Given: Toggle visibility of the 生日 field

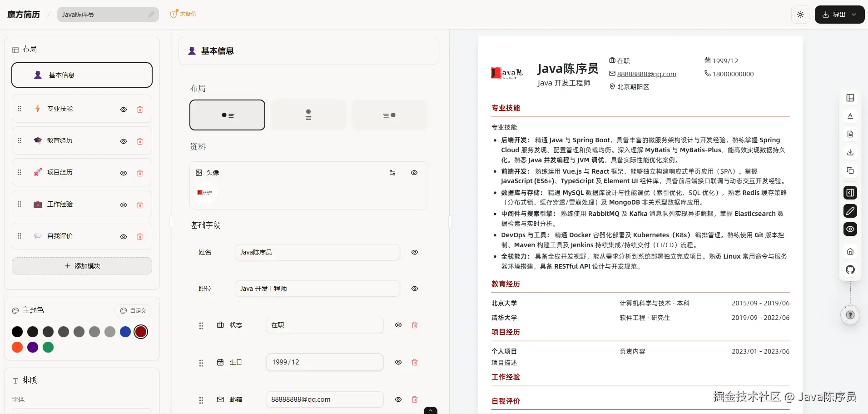Looking at the screenshot, I should tap(398, 362).
